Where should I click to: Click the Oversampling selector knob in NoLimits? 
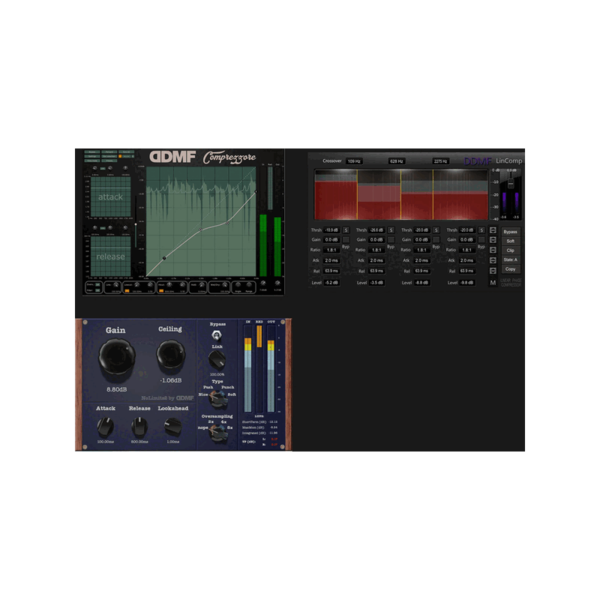pos(218,433)
